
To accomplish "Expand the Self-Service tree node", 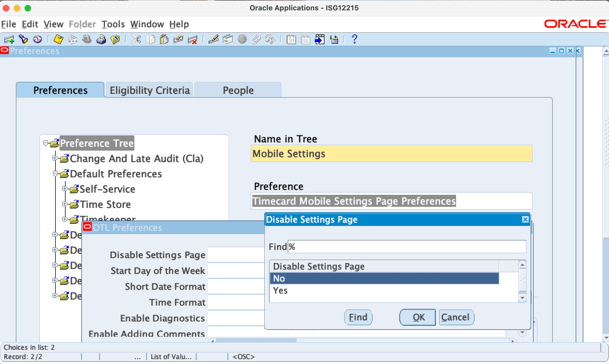I will tap(65, 189).
